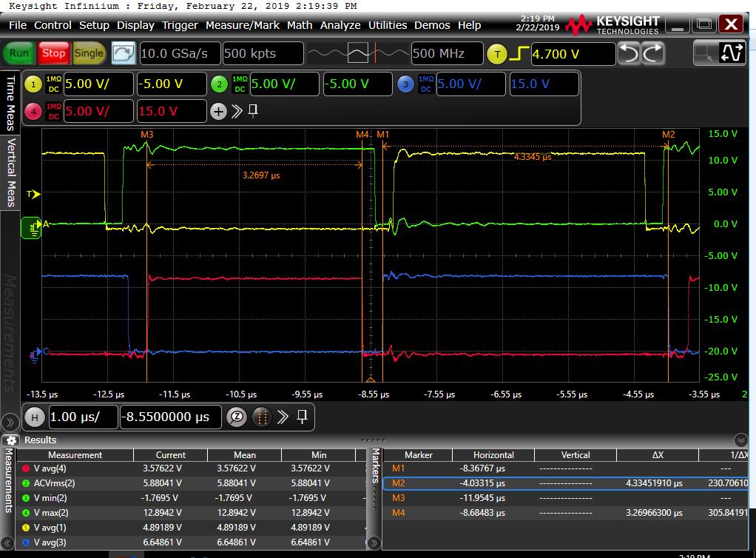756x558 pixels.
Task: Click the zoom box selection icon
Action: (704, 53)
